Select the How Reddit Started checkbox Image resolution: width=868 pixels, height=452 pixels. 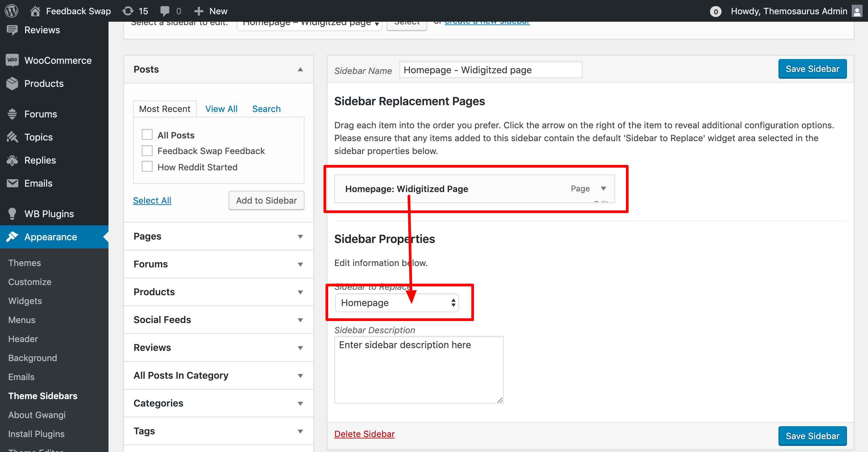coord(147,167)
